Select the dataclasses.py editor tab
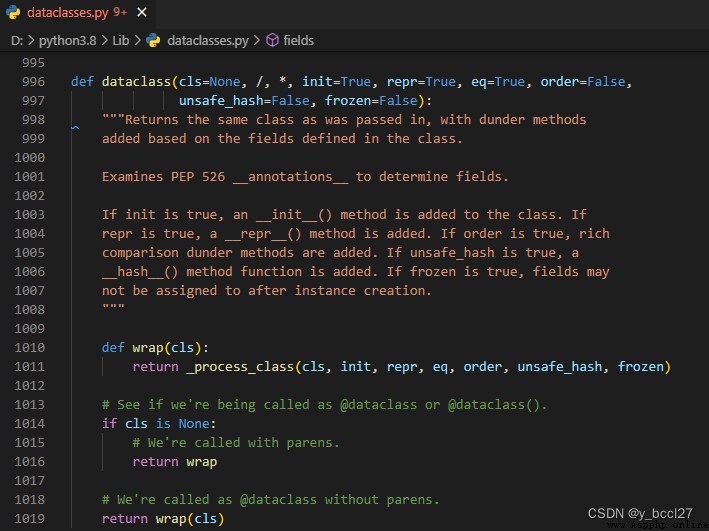Viewport: 709px width, 531px height. coord(77,13)
